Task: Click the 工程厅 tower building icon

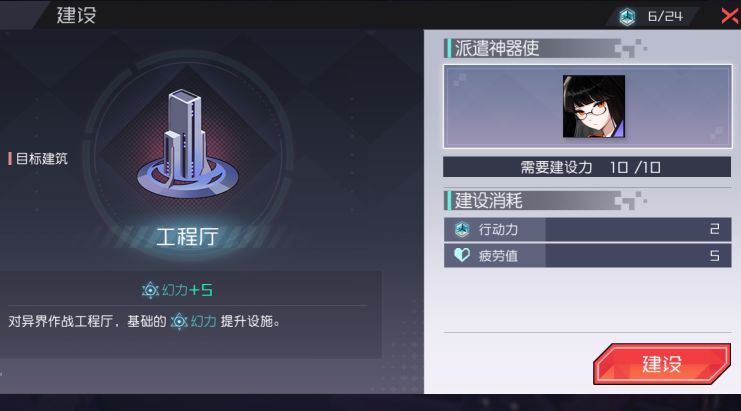Action: [x=188, y=144]
